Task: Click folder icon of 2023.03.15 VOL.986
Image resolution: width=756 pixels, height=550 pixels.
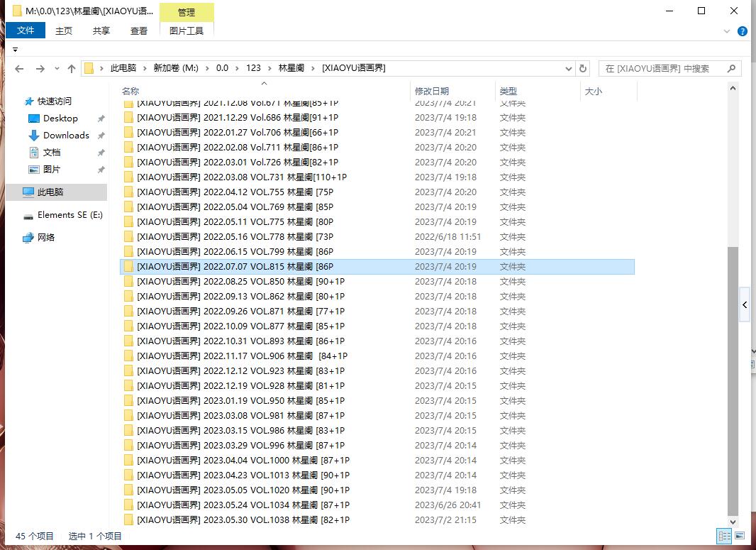Action: click(128, 431)
